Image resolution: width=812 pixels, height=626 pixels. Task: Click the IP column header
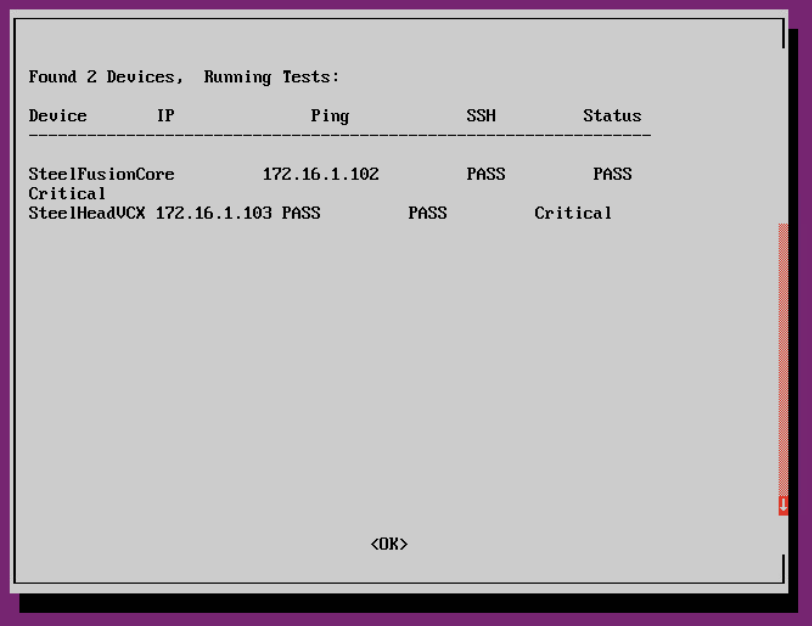(x=165, y=116)
